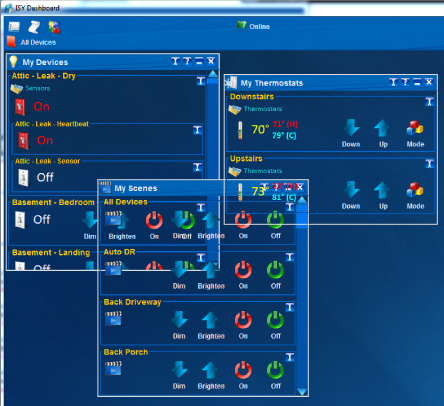
Task: Dim the Back Porch scene
Action: tap(179, 369)
